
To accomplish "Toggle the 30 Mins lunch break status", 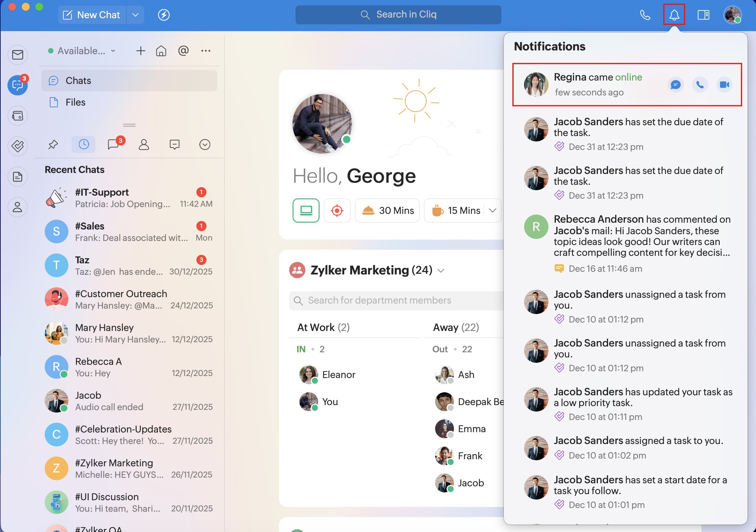I will [x=387, y=210].
